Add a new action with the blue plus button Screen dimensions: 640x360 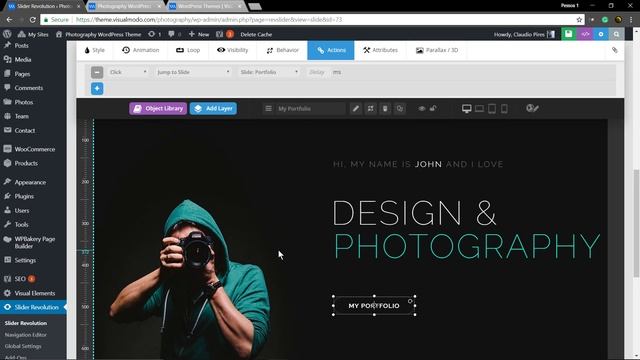pos(97,89)
